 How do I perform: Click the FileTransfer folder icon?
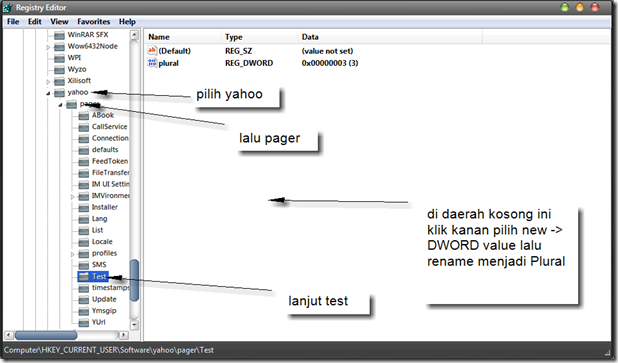[x=84, y=173]
